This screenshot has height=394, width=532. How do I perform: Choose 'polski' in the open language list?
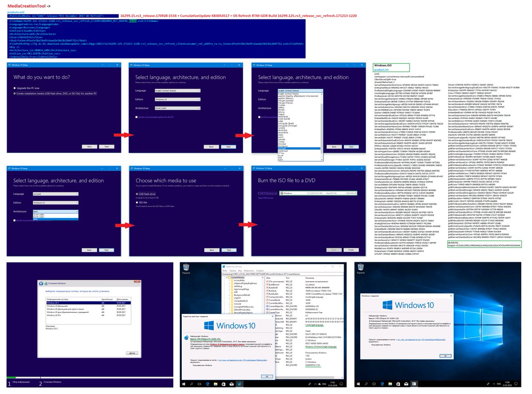299,121
